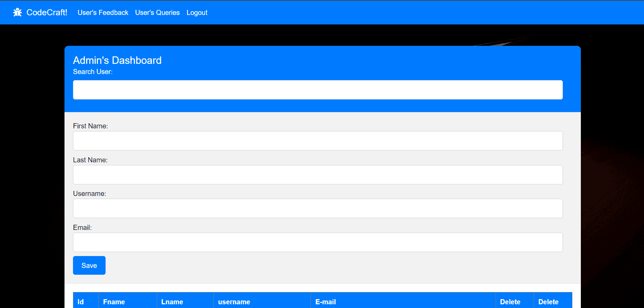Select the Last Name text field
The height and width of the screenshot is (308, 644).
[x=318, y=175]
